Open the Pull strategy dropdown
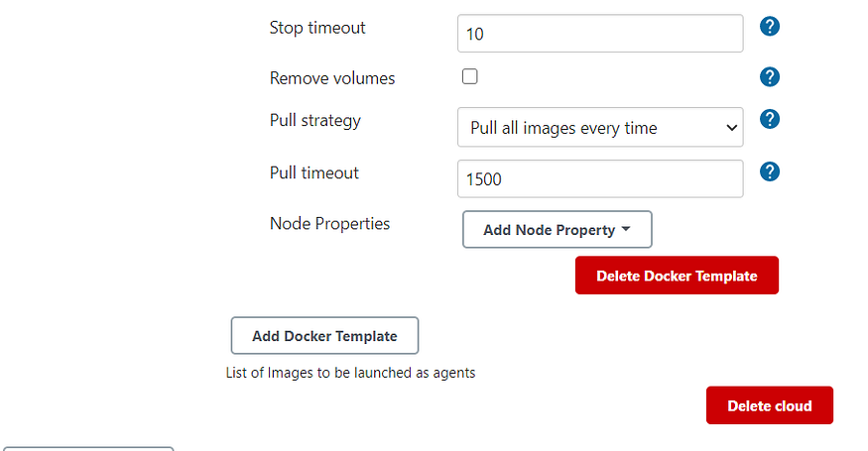The height and width of the screenshot is (451, 868). pos(600,127)
